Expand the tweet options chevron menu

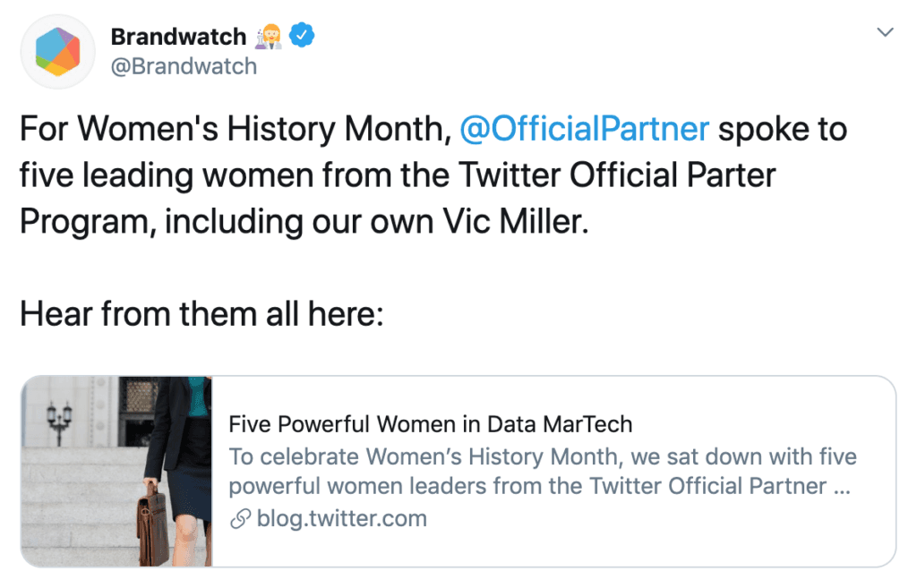tap(885, 31)
